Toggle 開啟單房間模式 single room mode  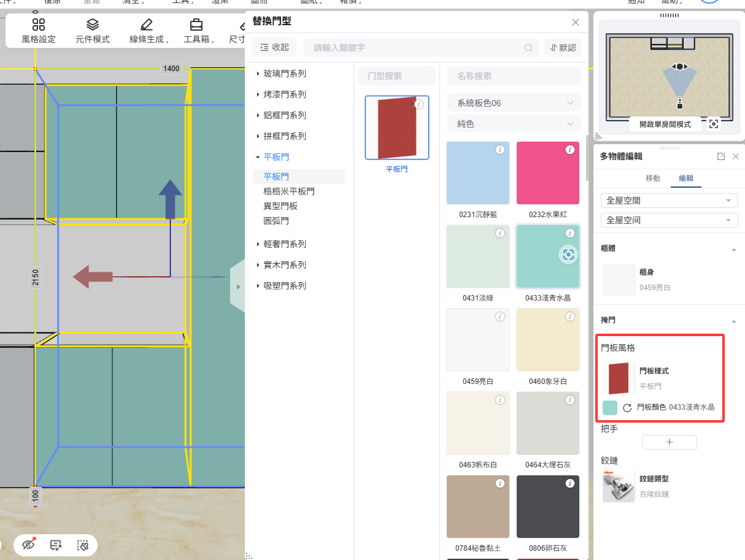[665, 124]
